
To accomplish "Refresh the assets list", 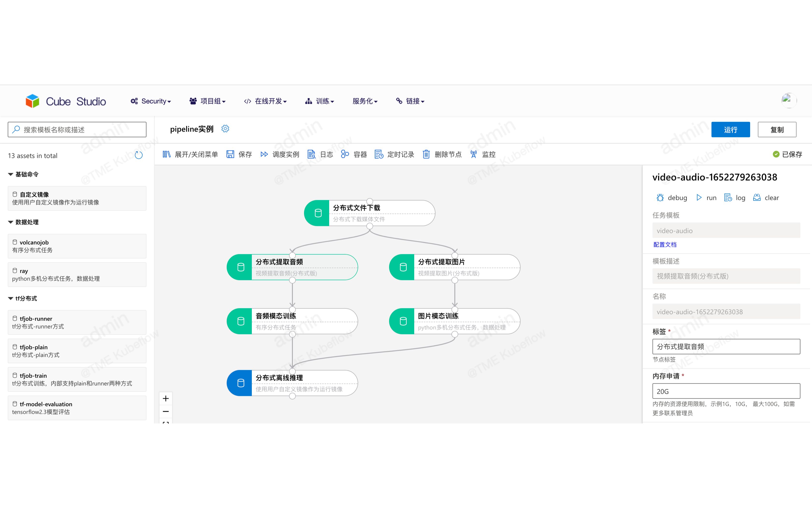I will [x=138, y=155].
